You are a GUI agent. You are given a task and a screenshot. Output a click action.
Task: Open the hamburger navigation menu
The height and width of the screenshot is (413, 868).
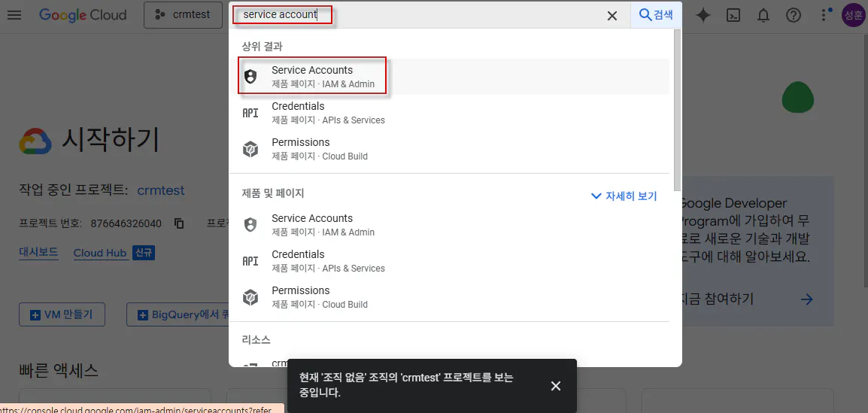coord(14,15)
